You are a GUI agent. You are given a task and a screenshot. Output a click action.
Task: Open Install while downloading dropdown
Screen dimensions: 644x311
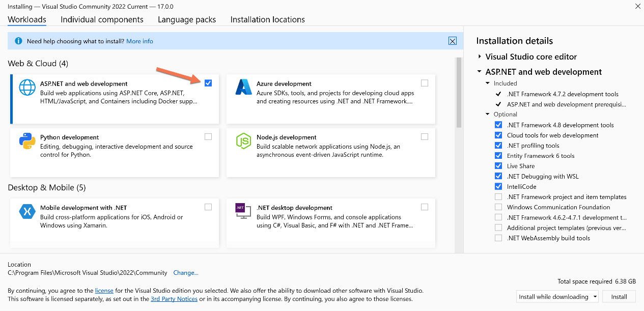(557, 296)
